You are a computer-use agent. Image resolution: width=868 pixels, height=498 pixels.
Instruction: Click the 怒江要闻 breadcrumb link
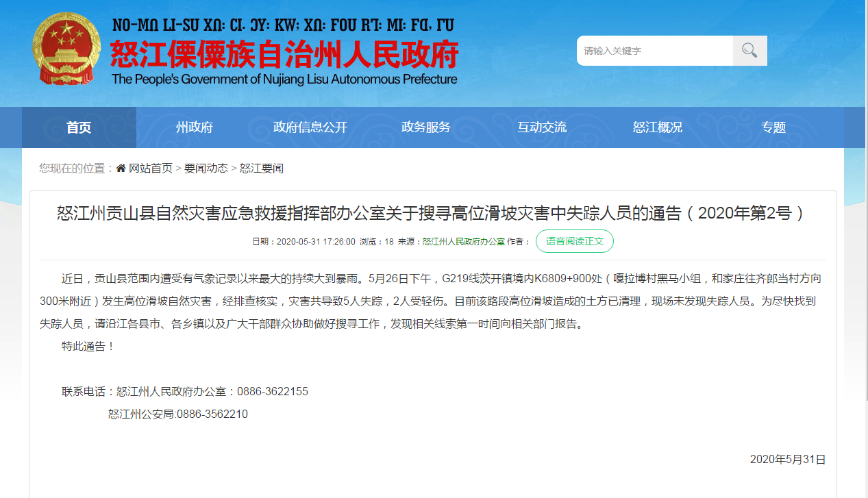[x=262, y=169]
